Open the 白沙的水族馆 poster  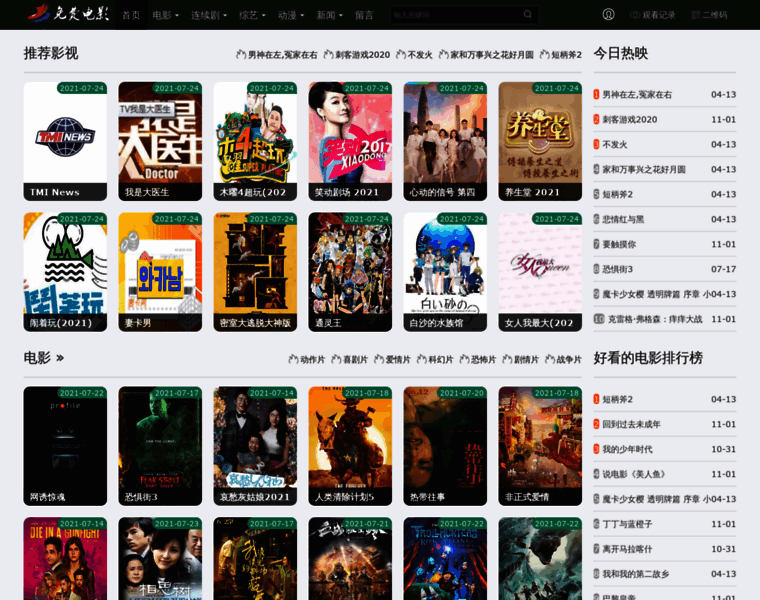[445, 272]
